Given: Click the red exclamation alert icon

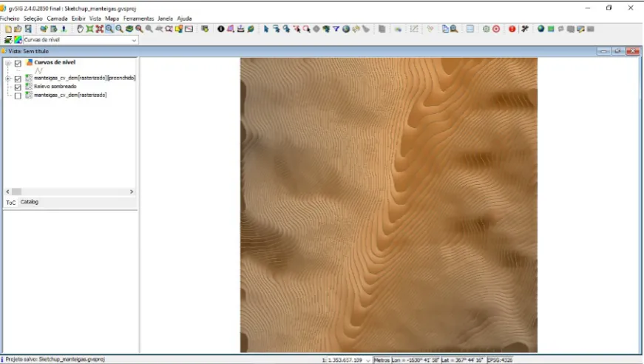Looking at the screenshot, I should click(x=512, y=29).
